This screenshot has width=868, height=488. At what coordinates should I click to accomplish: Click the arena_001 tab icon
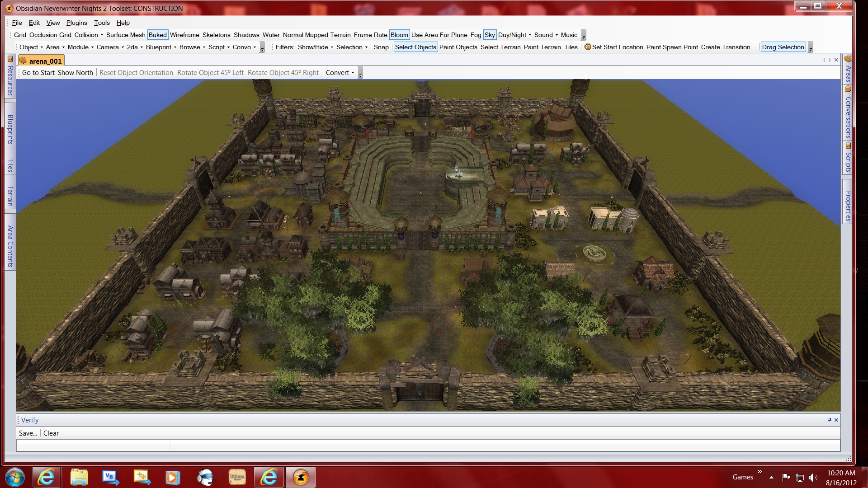point(24,61)
